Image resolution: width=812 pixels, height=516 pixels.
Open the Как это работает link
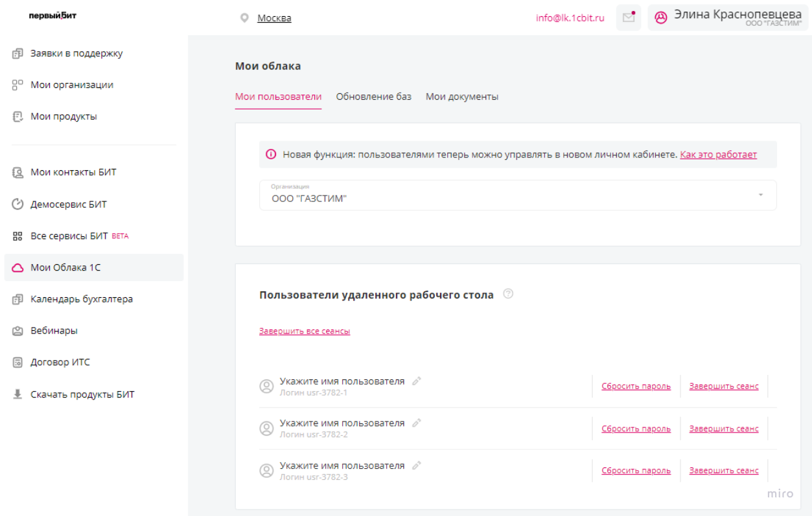point(718,155)
